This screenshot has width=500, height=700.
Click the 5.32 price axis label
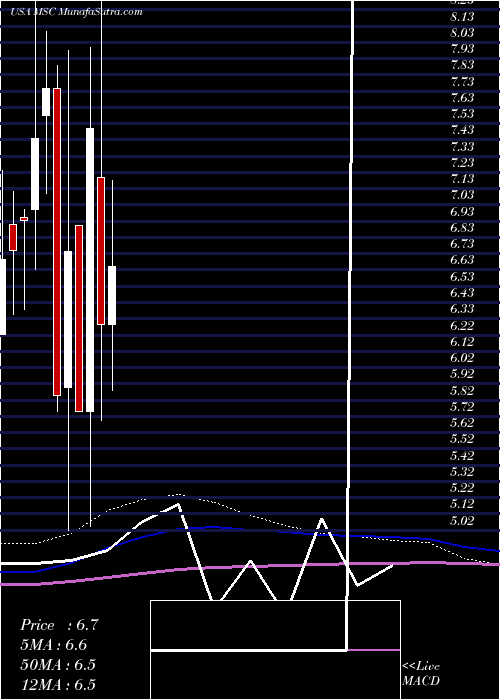click(463, 471)
